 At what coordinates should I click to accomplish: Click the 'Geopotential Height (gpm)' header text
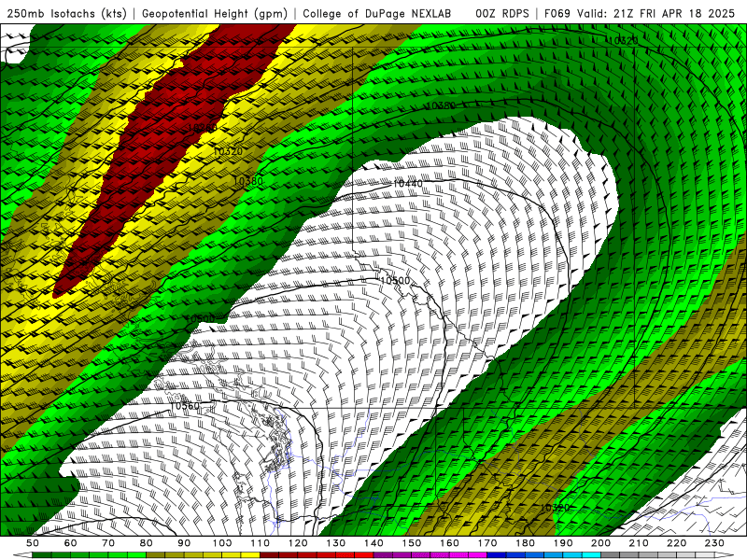click(x=215, y=13)
